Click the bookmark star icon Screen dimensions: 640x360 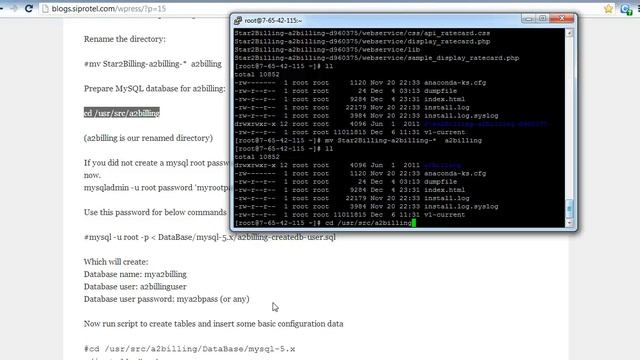click(x=609, y=9)
